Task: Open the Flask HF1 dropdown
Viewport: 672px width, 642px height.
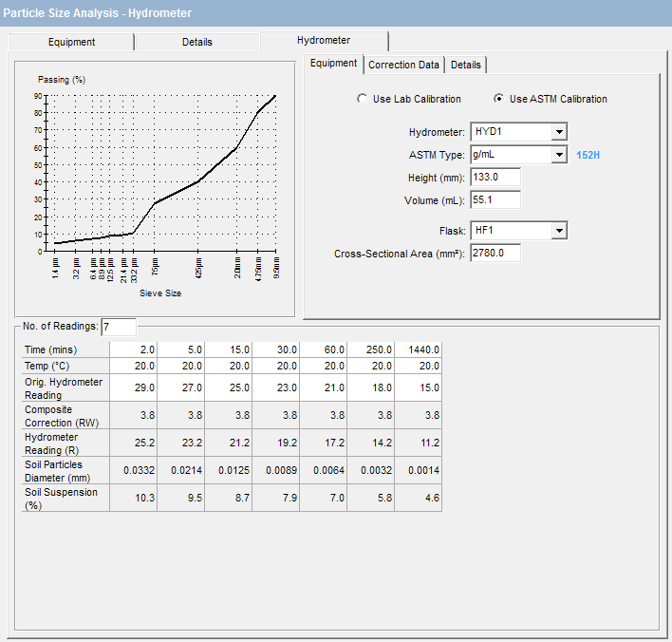Action: (559, 231)
